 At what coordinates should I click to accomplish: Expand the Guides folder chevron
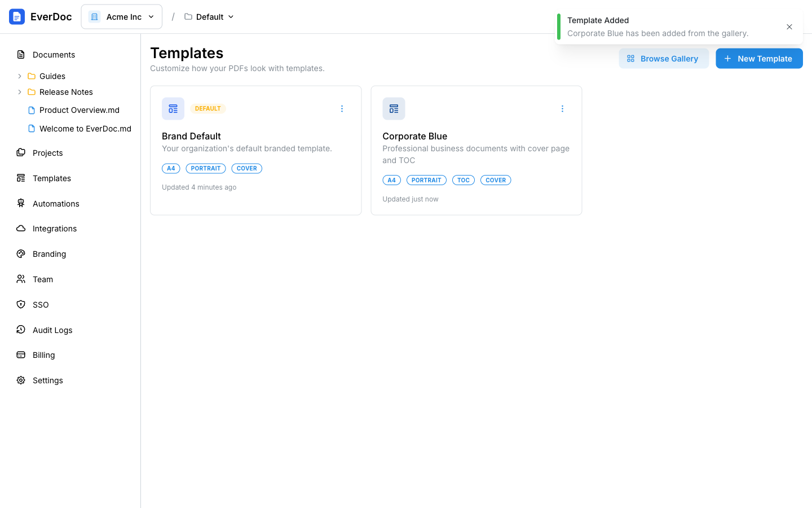click(x=19, y=76)
